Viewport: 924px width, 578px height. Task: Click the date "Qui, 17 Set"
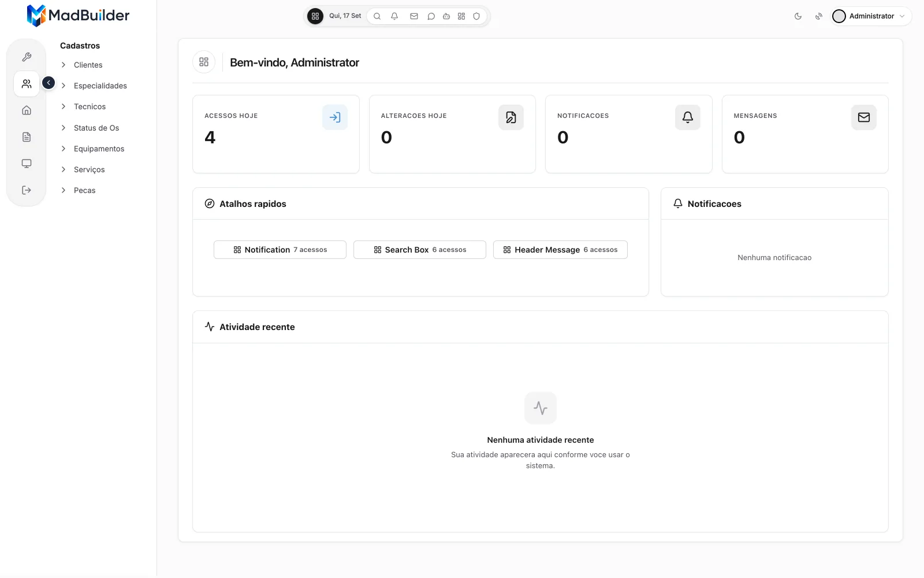click(x=345, y=16)
